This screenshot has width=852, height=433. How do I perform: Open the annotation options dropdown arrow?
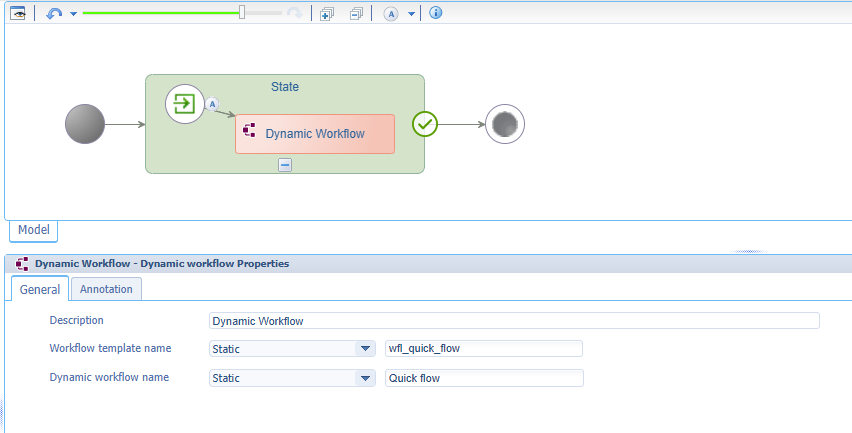coord(411,14)
